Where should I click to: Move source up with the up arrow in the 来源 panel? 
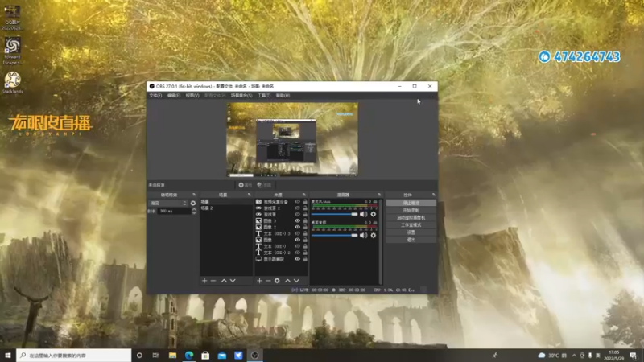[287, 281]
